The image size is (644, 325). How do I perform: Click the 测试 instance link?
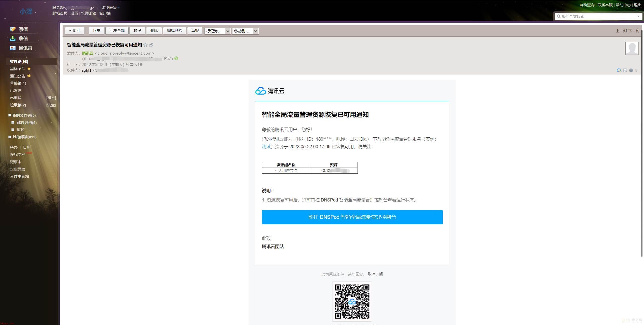pyautogui.click(x=266, y=147)
